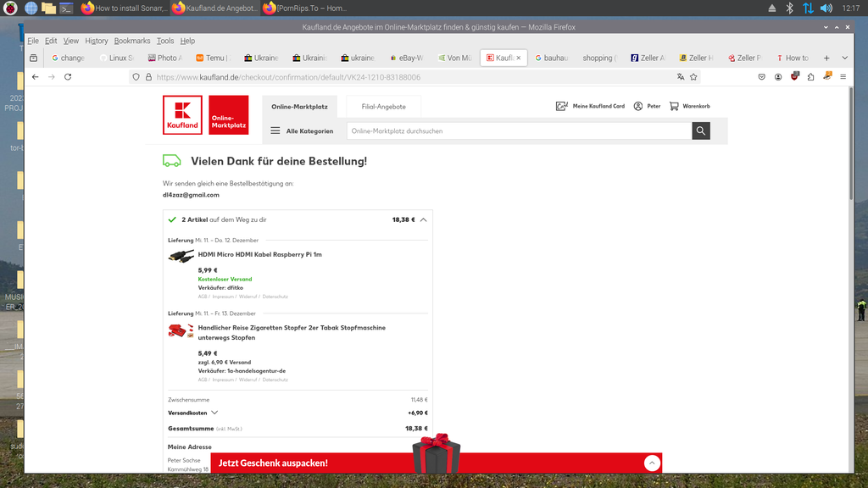This screenshot has height=488, width=868.
Task: Open the Firefox account icon
Action: (778, 77)
